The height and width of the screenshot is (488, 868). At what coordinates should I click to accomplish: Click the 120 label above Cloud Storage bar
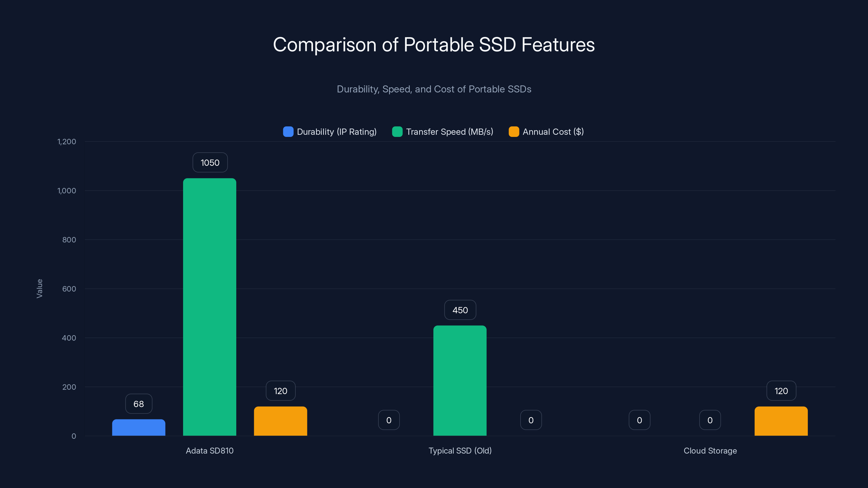(x=781, y=391)
